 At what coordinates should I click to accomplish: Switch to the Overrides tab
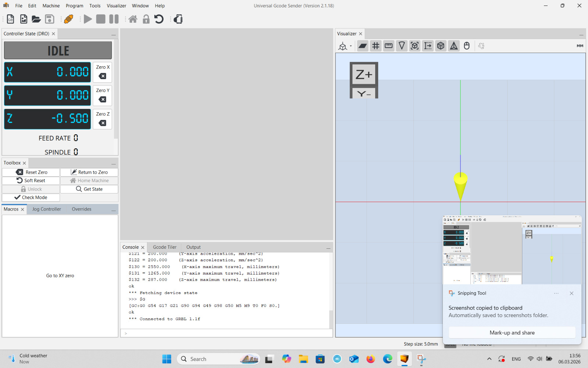coord(82,209)
